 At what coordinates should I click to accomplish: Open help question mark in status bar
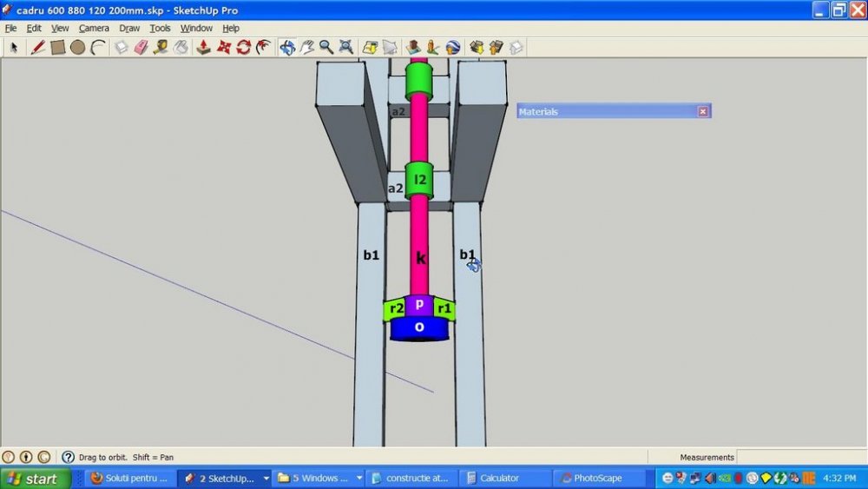pyautogui.click(x=68, y=457)
